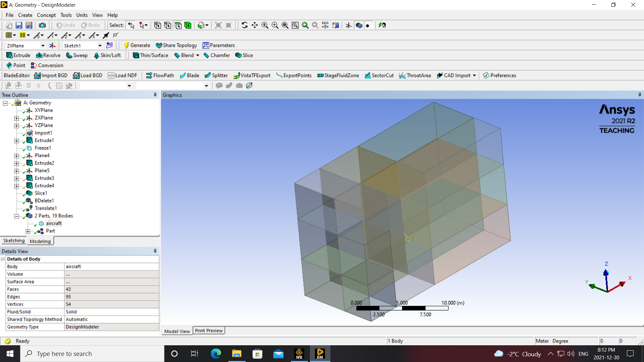Toggle display of model shaded view

click(359, 25)
